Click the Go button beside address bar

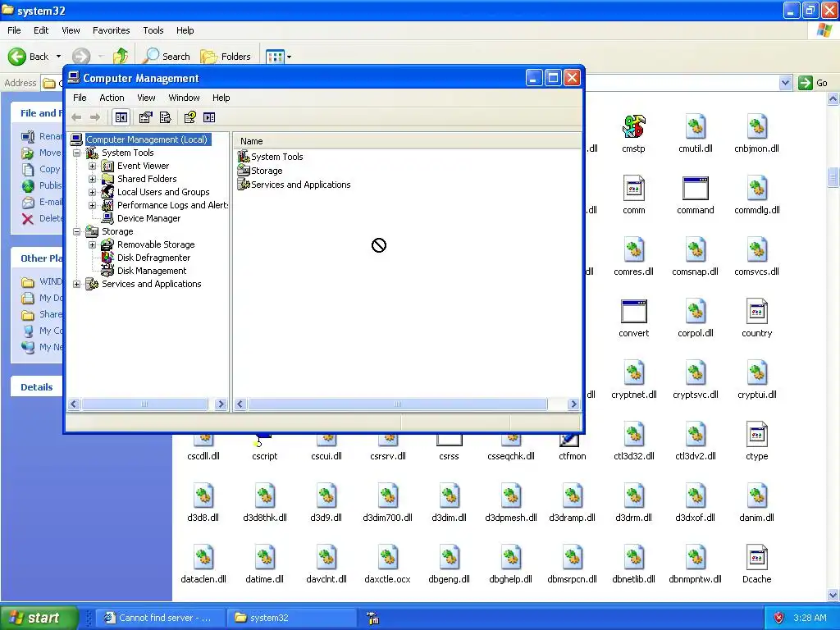click(813, 83)
